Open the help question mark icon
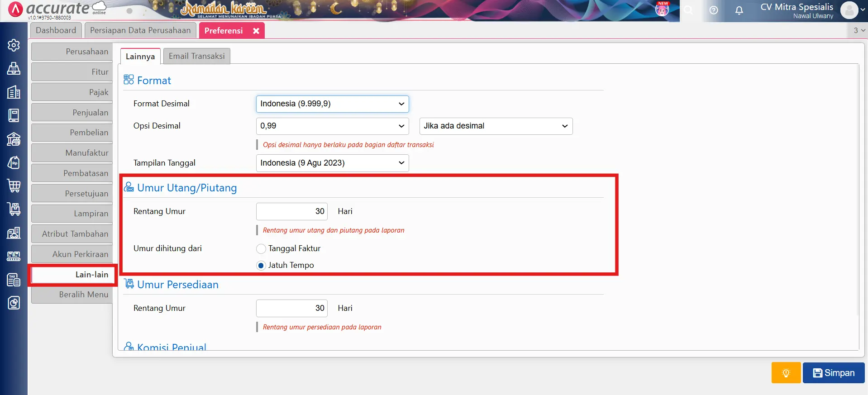The image size is (868, 395). pyautogui.click(x=714, y=10)
